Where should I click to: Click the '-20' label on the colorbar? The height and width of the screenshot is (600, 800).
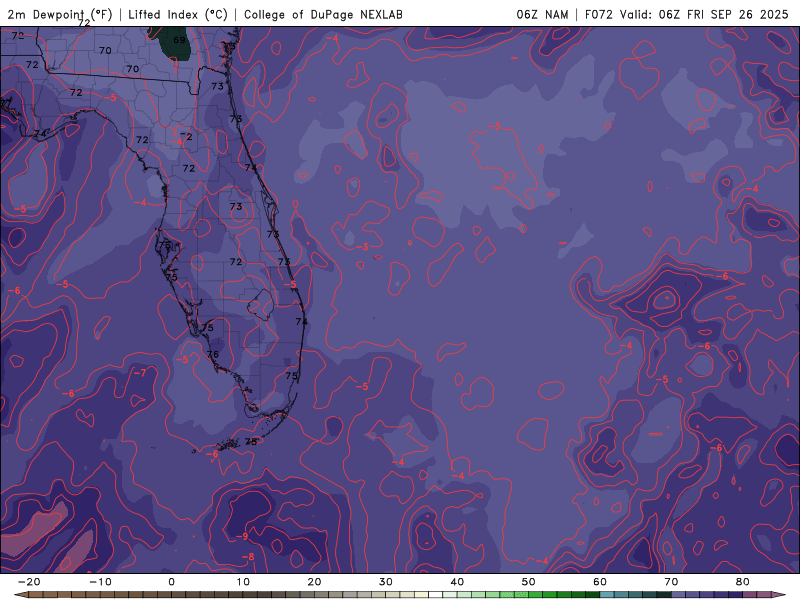(x=29, y=582)
